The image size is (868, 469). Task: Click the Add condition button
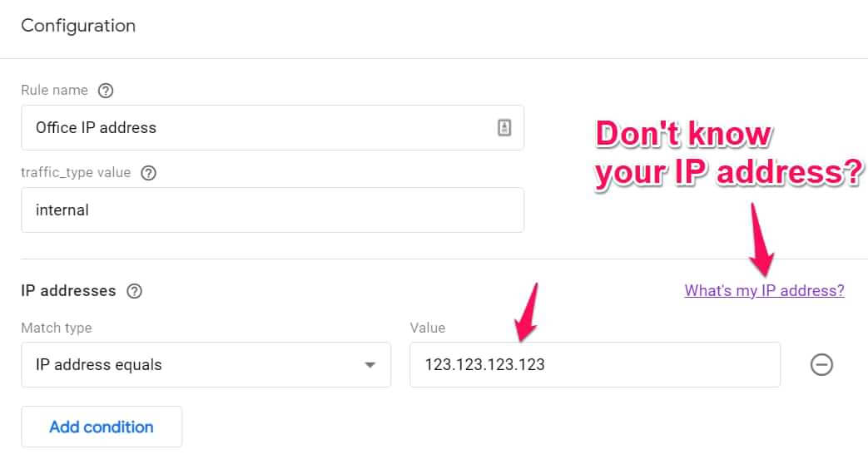coord(102,427)
